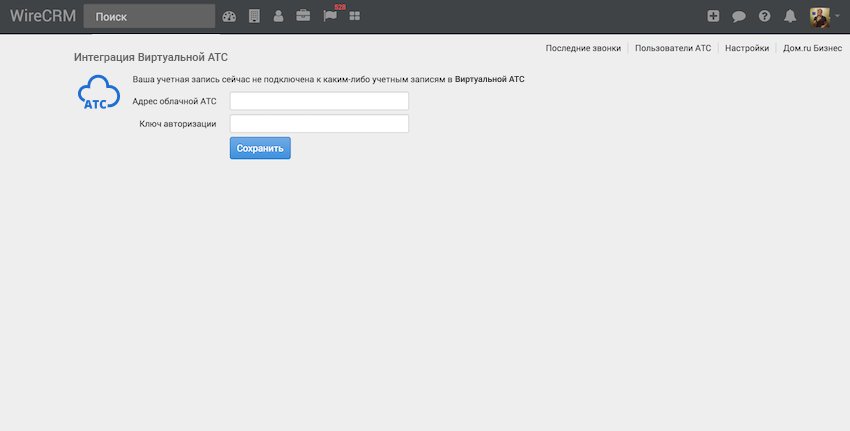Image resolution: width=850 pixels, height=431 pixels.
Task: Open the dashboard gauge icon
Action: tap(229, 16)
